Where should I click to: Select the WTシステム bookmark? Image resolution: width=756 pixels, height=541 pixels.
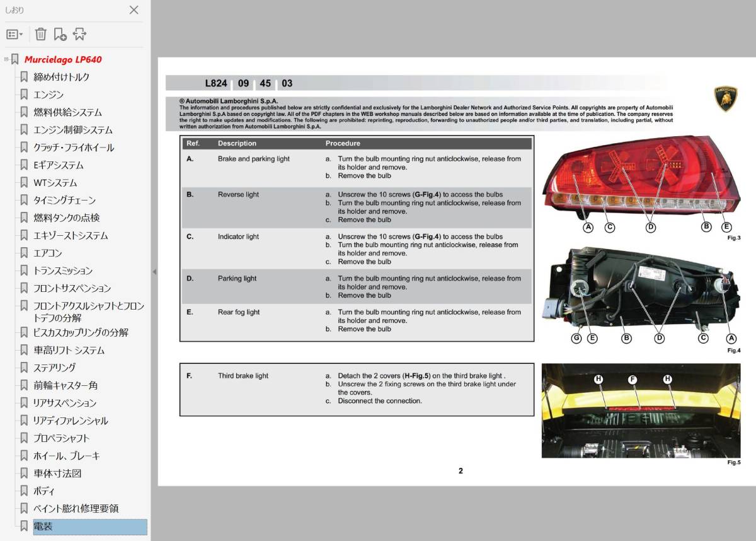55,183
